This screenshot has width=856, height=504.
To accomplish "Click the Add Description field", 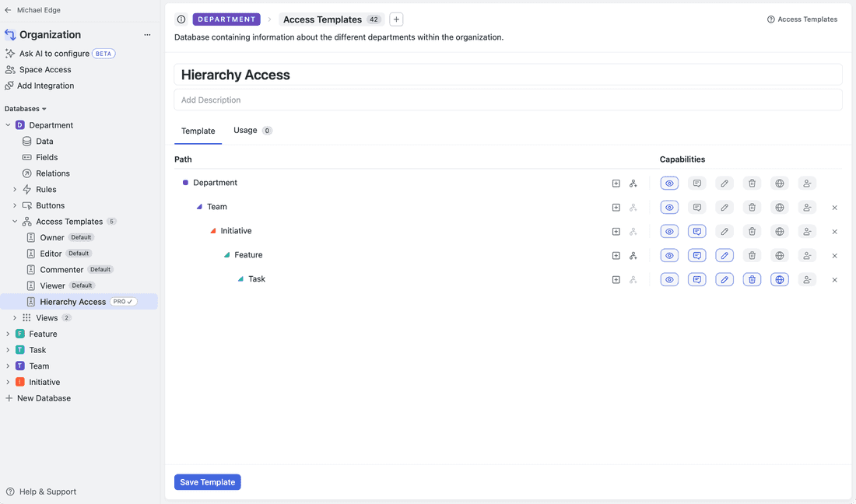I will click(x=507, y=100).
